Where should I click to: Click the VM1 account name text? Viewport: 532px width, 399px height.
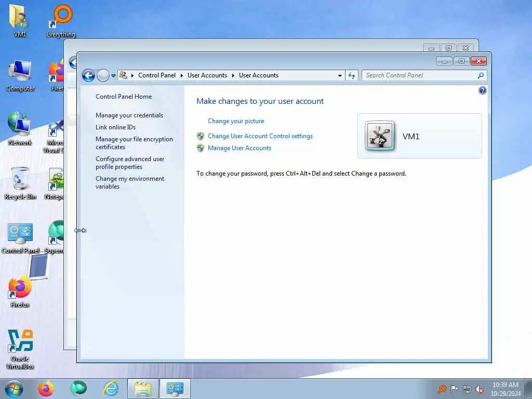coord(411,137)
